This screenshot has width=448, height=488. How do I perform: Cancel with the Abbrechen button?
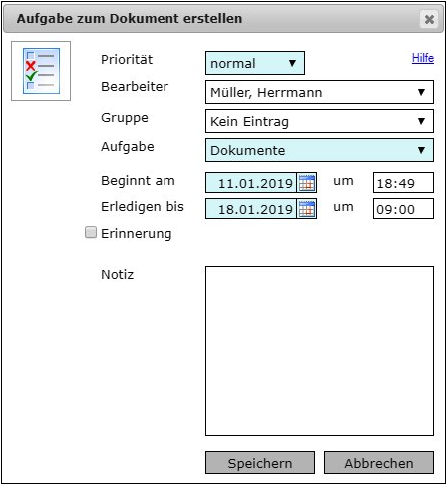tap(379, 463)
